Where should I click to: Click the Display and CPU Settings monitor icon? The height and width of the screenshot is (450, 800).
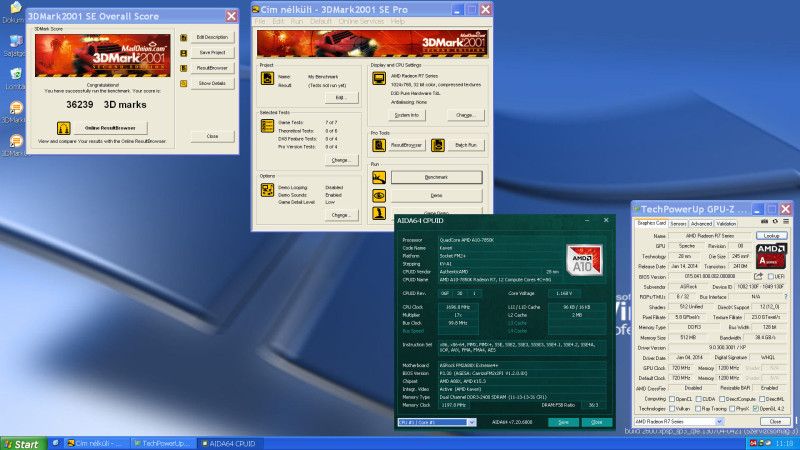point(379,79)
